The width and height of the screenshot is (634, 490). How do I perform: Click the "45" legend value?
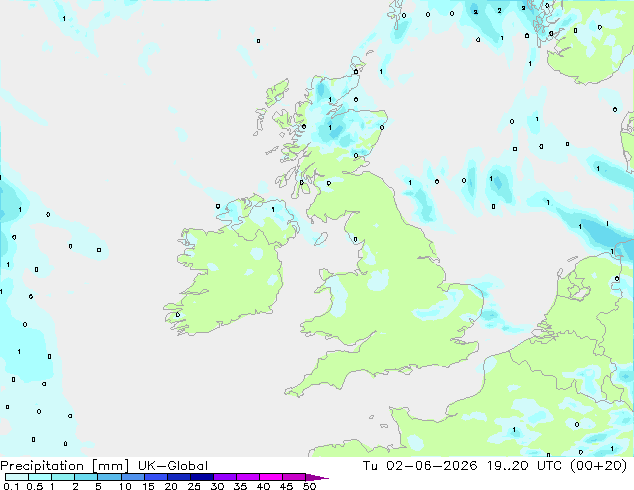tap(286, 486)
